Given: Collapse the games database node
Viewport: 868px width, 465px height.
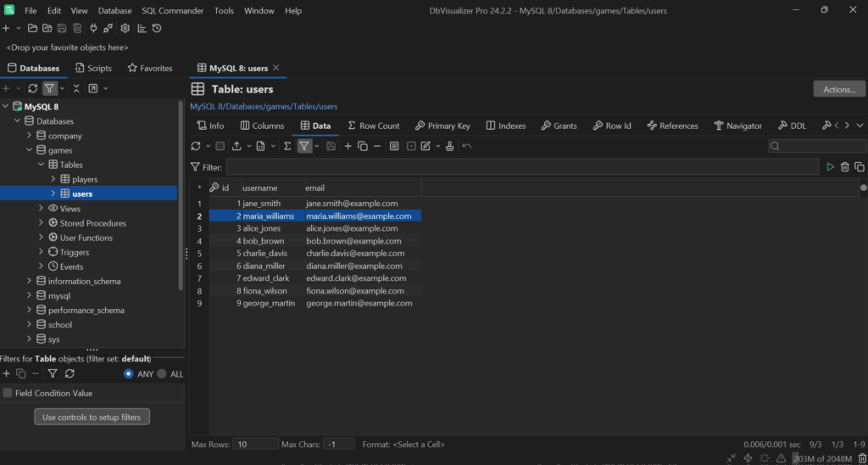Looking at the screenshot, I should [x=30, y=150].
